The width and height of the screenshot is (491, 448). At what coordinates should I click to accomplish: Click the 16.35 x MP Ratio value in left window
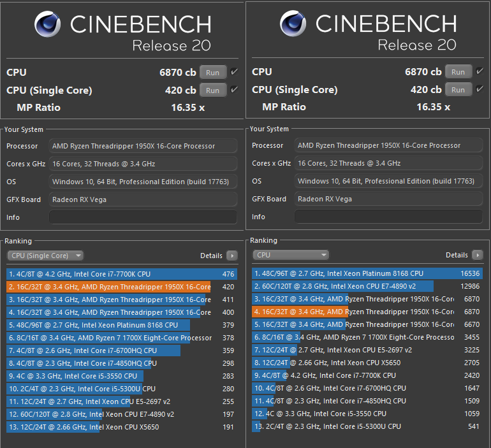pos(188,108)
